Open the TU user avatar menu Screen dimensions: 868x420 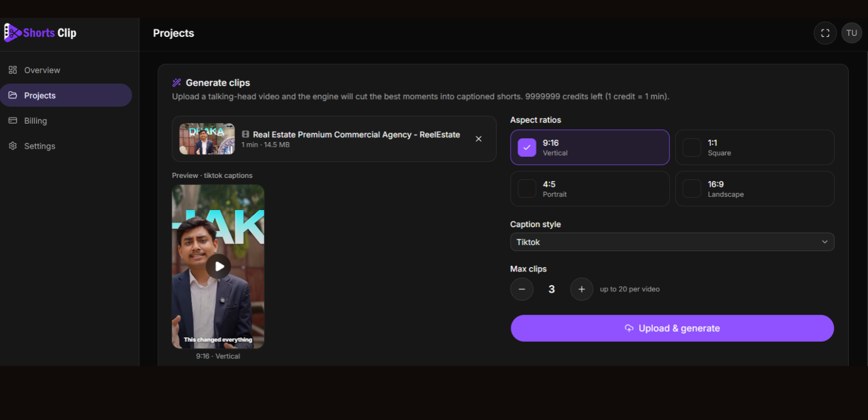(851, 33)
